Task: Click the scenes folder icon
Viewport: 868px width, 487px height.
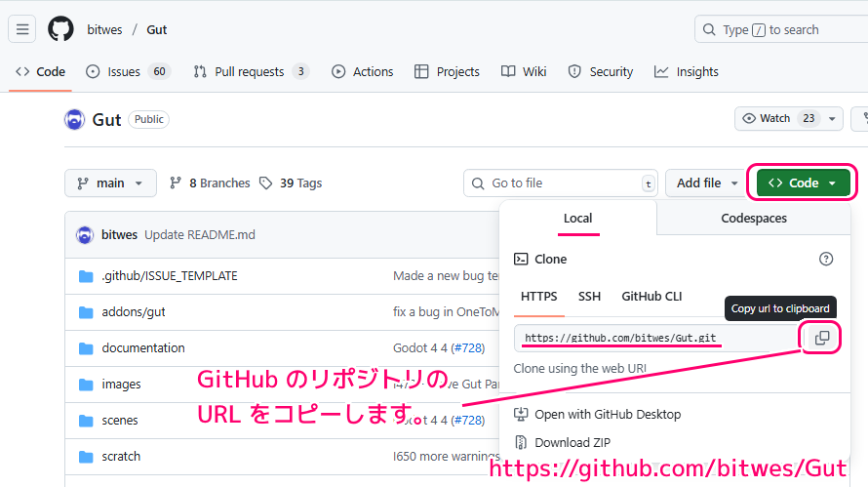Action: coord(86,421)
